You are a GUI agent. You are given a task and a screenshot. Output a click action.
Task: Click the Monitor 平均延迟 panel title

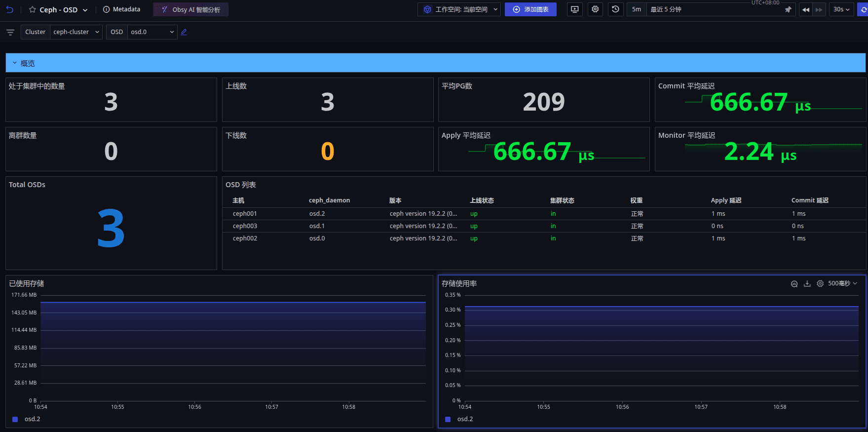(686, 135)
